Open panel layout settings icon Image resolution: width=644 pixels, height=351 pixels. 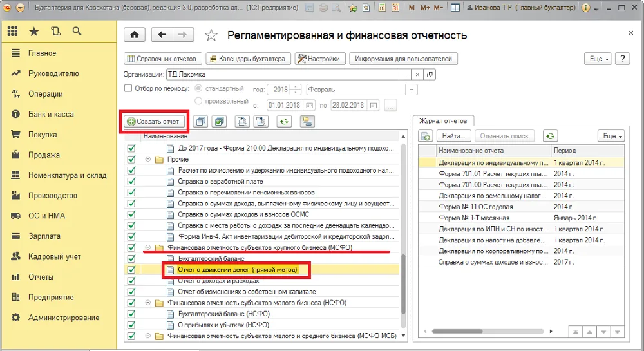[455, 7]
